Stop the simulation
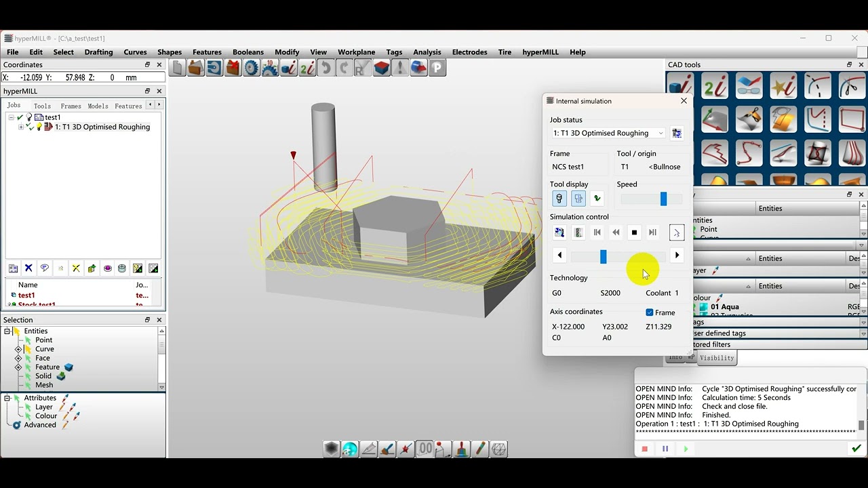 tap(634, 232)
